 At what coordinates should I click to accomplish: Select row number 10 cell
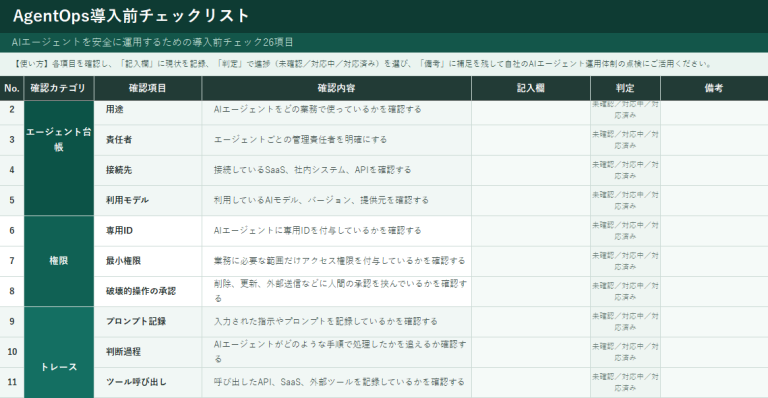(12, 352)
